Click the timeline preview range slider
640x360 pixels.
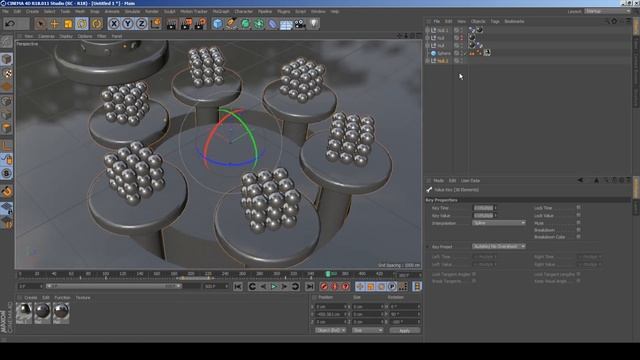point(113,286)
